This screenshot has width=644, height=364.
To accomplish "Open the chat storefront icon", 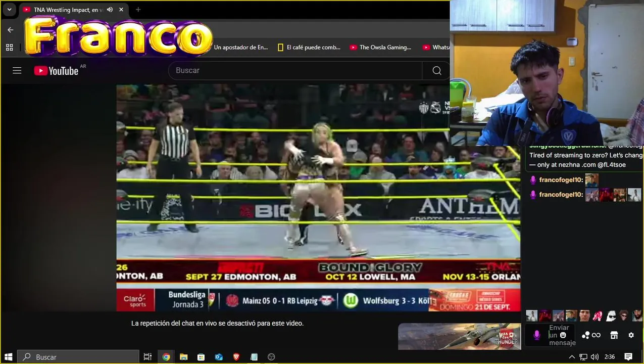I will (614, 335).
